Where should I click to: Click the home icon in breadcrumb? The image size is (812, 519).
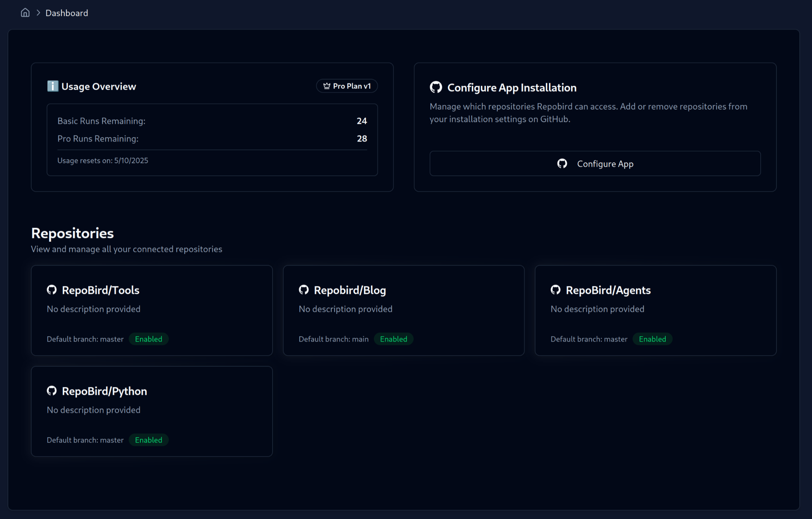(25, 12)
